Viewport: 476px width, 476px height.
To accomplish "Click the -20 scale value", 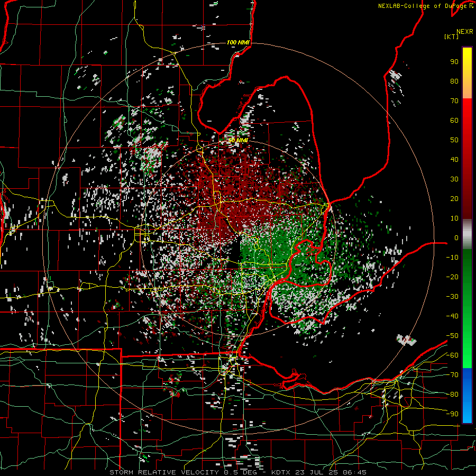I will 452,277.
